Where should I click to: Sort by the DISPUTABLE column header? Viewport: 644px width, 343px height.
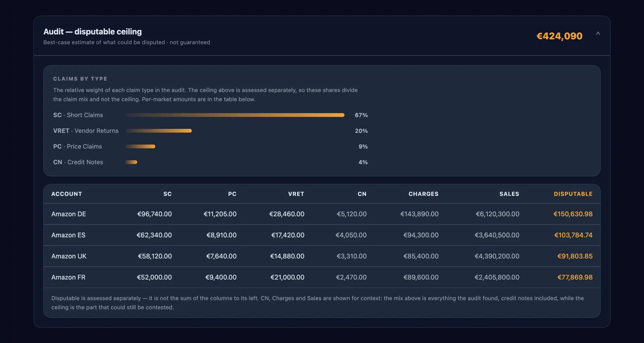coord(573,194)
